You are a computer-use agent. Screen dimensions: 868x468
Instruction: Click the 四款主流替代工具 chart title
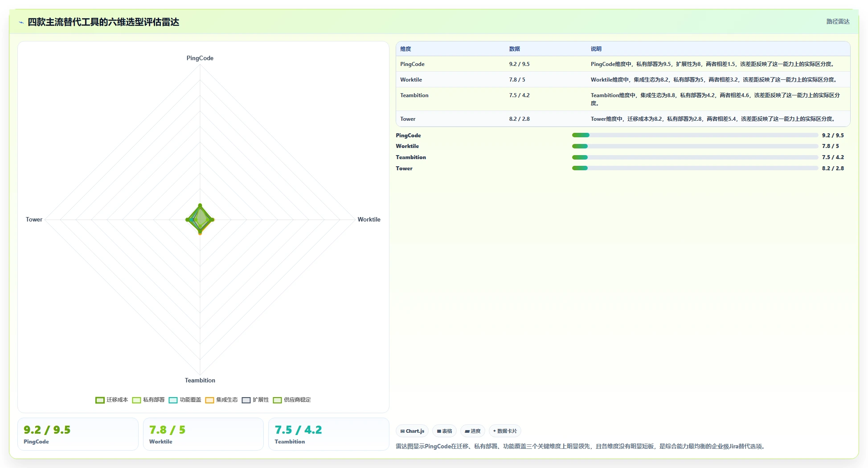(x=103, y=22)
